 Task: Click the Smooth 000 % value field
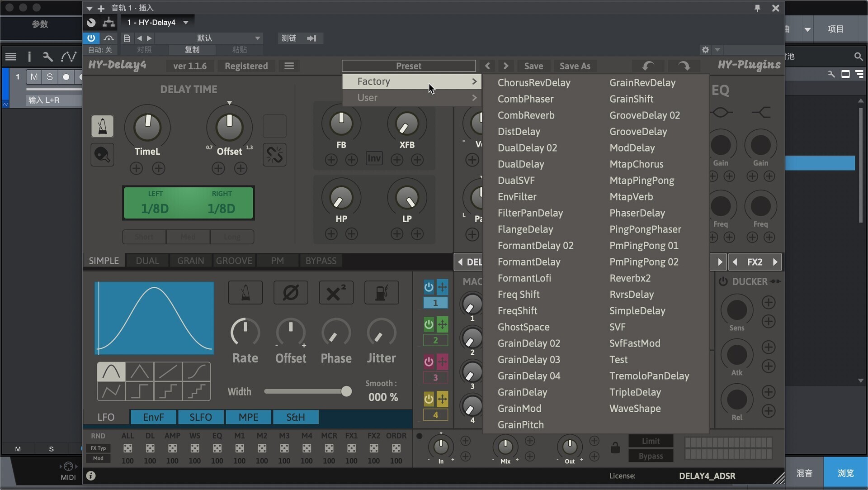tap(383, 397)
